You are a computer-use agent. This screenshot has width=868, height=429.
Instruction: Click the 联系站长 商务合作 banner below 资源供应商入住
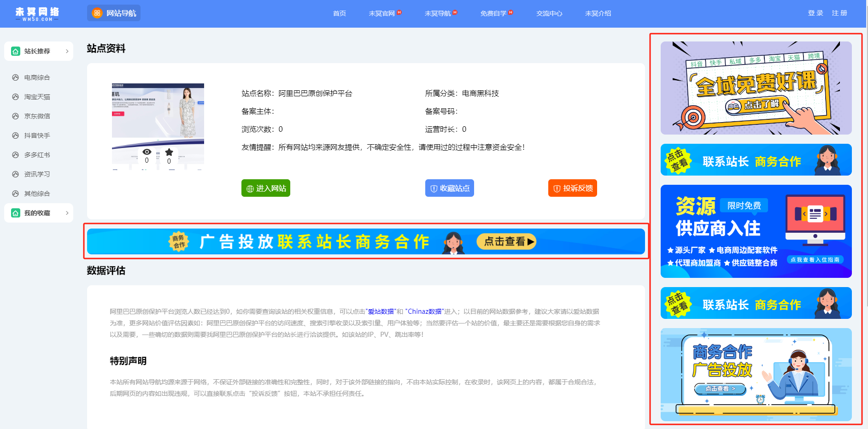pyautogui.click(x=756, y=303)
